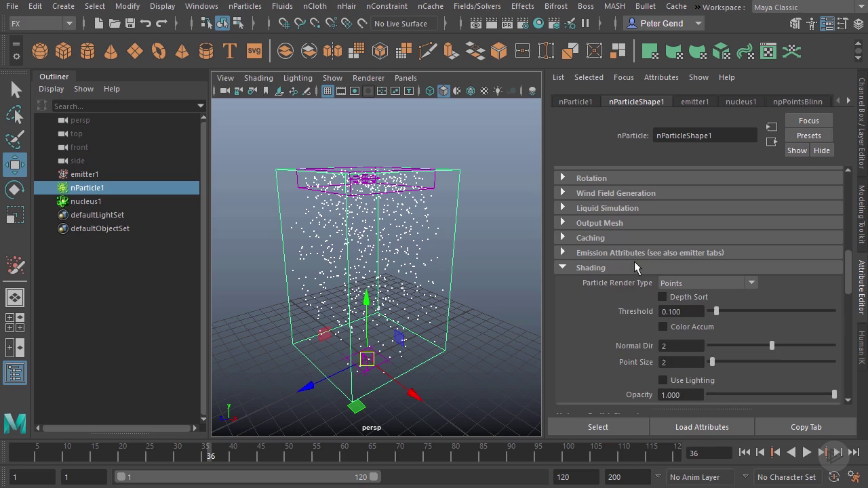Activate the Move tool in toolbox

point(15,165)
